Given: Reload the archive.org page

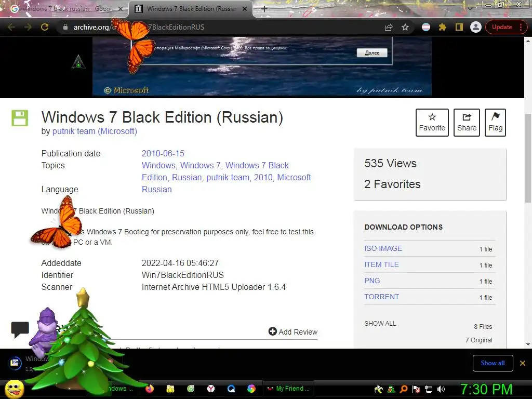Looking at the screenshot, I should tap(45, 27).
